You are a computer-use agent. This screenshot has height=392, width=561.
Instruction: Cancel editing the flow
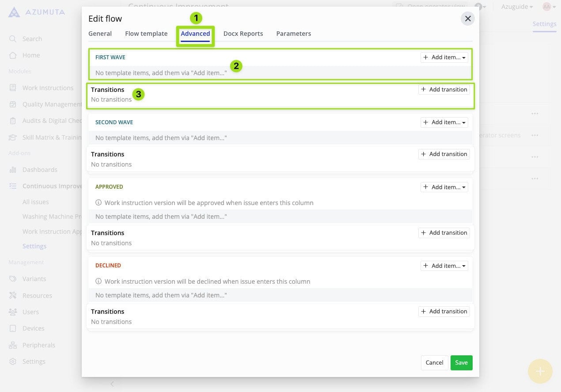(434, 362)
